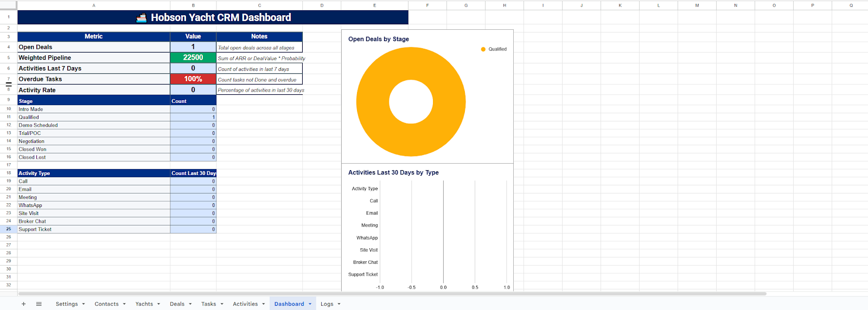
Task: Select the Broker Chat activity cell
Action: tap(94, 221)
